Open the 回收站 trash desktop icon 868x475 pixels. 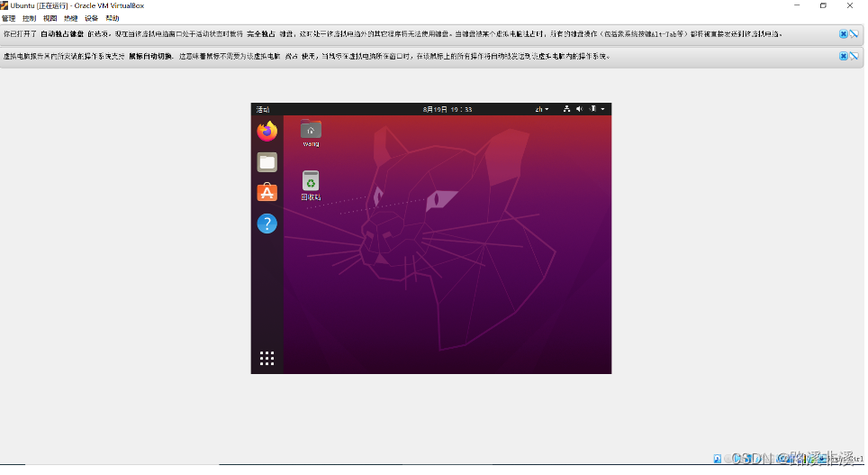(312, 186)
